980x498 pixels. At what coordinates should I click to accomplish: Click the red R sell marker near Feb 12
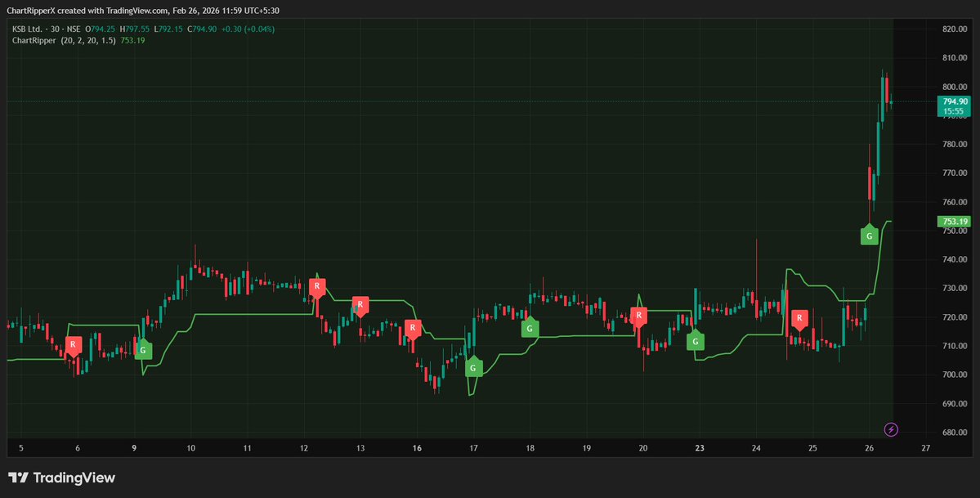[x=317, y=287]
